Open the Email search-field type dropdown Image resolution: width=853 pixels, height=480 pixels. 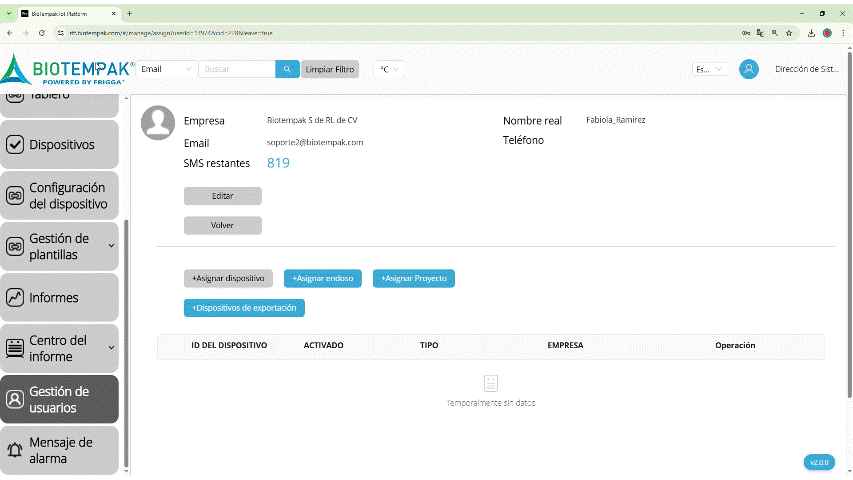pos(167,69)
